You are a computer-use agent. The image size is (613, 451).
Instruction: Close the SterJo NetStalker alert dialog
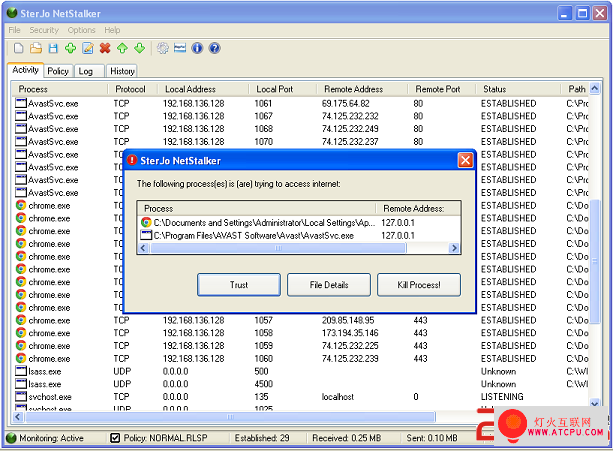point(465,160)
